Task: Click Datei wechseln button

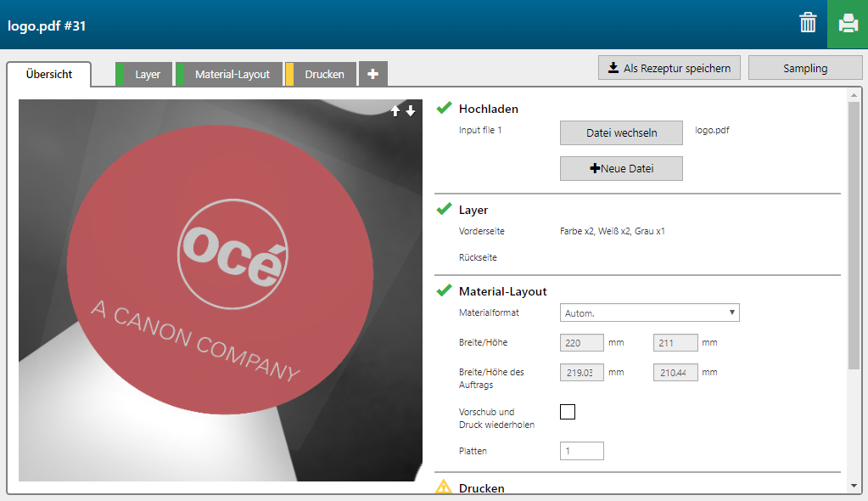Action: 621,133
